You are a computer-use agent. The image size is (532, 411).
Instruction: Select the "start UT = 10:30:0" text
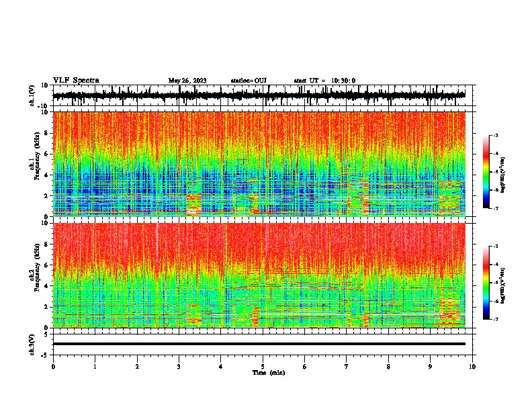[x=324, y=81]
